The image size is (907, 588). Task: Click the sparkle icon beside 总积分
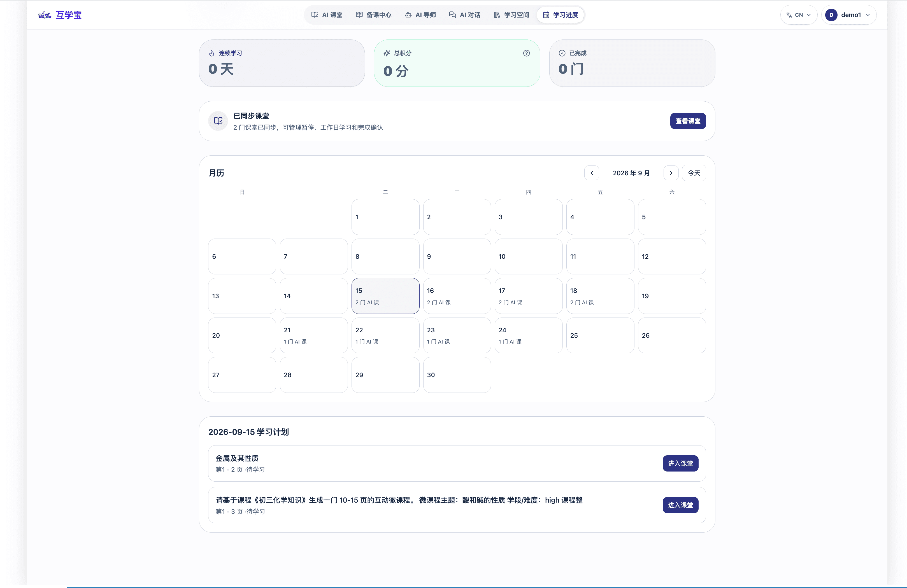pyautogui.click(x=387, y=53)
